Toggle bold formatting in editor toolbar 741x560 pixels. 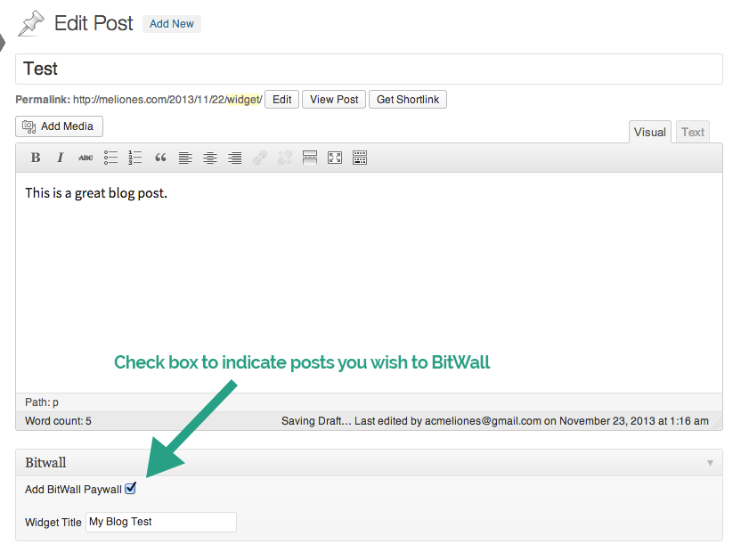click(x=36, y=158)
